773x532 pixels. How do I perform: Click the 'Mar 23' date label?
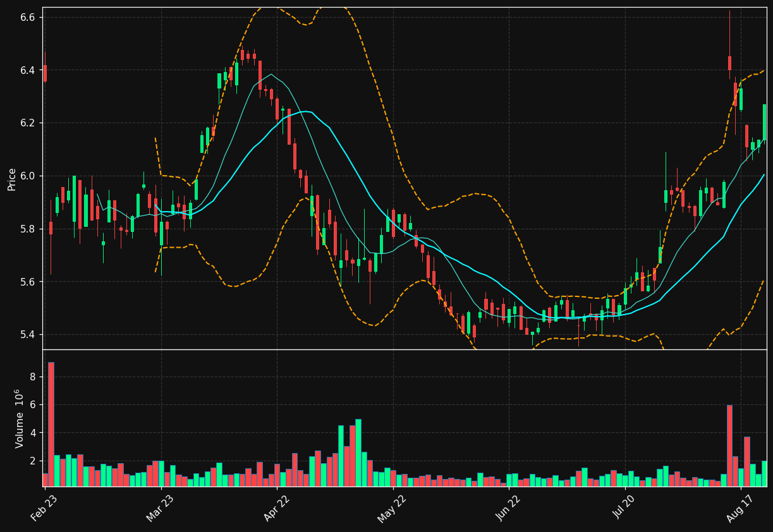click(161, 507)
